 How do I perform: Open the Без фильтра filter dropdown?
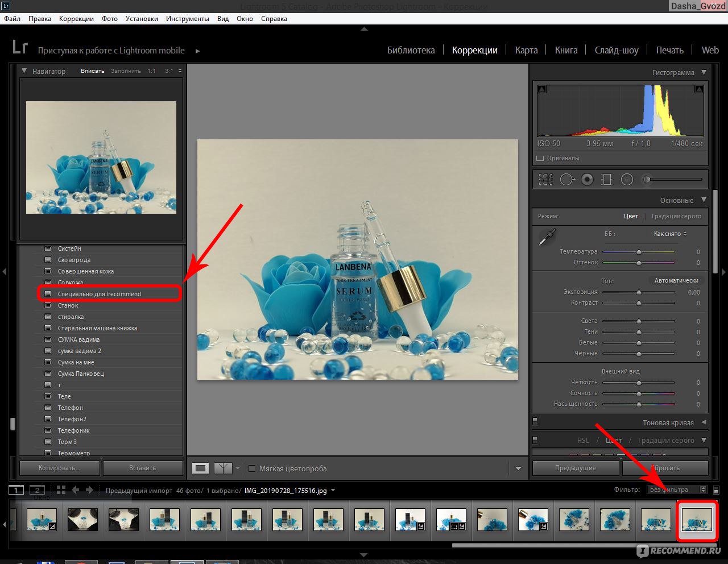click(x=677, y=490)
